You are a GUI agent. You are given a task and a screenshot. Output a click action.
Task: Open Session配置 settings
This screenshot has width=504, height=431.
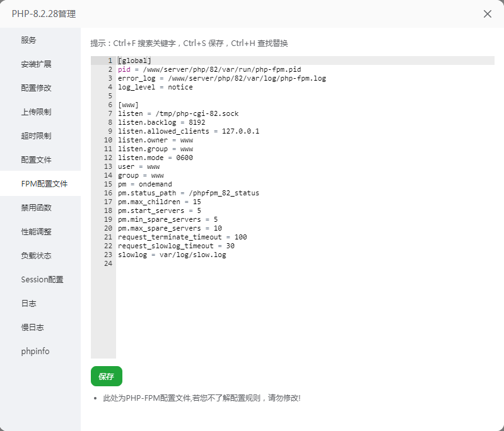click(42, 280)
